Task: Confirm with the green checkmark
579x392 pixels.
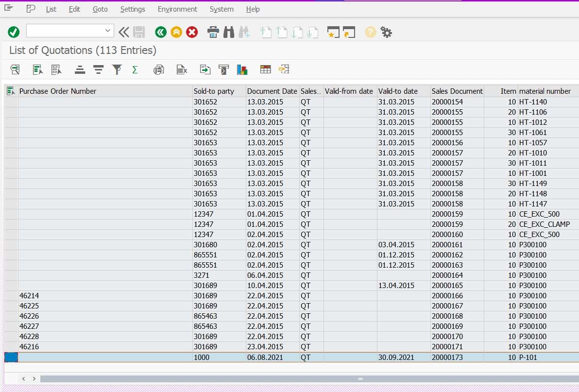Action: pos(14,32)
